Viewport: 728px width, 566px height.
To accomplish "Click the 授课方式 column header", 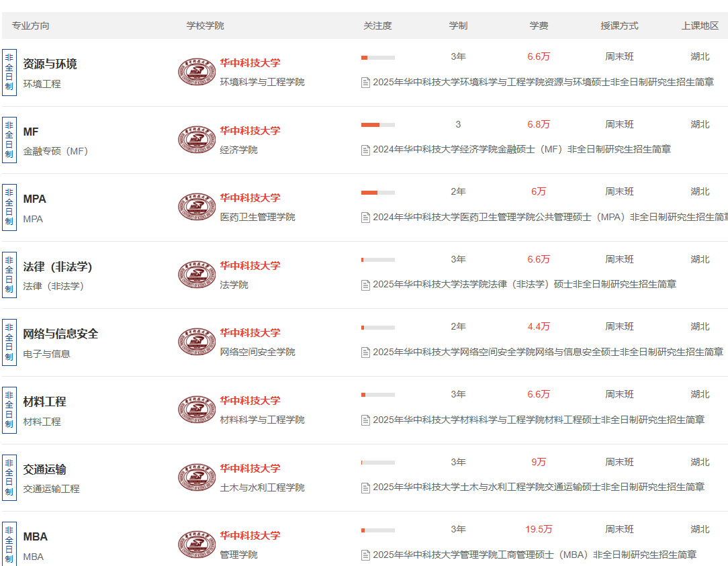I will [x=619, y=26].
